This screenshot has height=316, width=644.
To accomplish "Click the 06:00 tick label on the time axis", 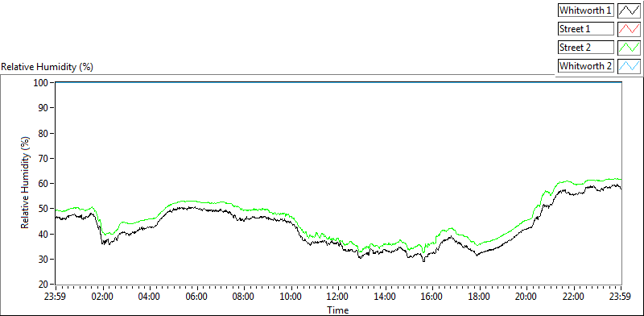I will (x=197, y=297).
